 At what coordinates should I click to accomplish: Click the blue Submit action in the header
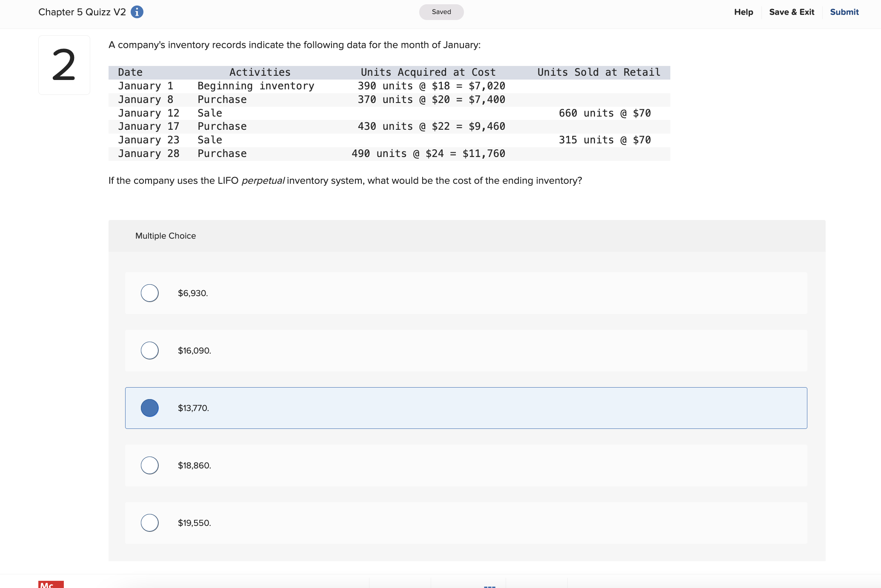(x=844, y=12)
